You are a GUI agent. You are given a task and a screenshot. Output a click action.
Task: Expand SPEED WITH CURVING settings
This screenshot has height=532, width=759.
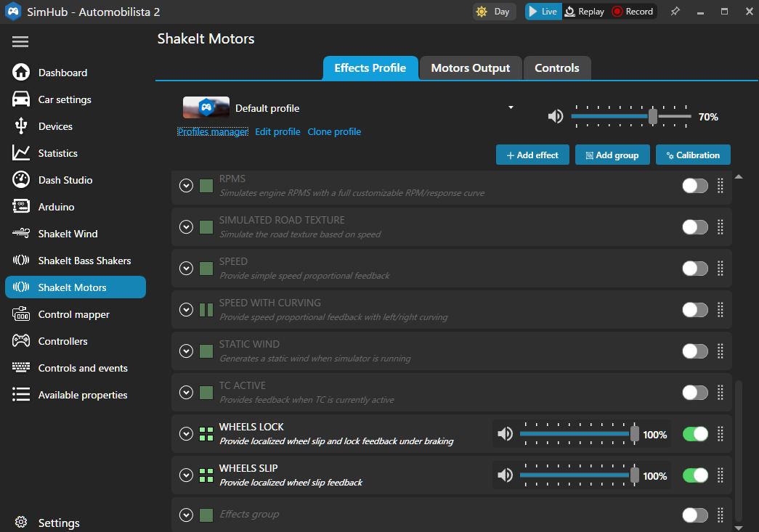tap(186, 309)
